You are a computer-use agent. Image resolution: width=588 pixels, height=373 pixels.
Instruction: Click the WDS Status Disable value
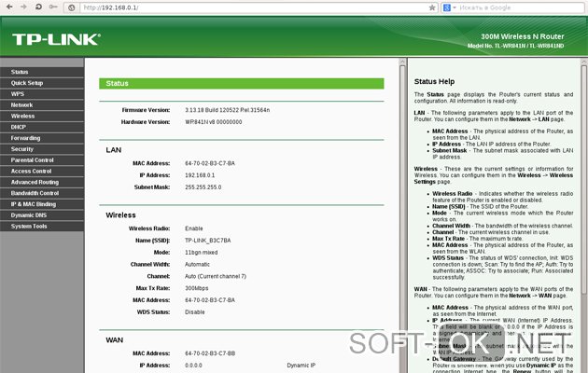195,312
